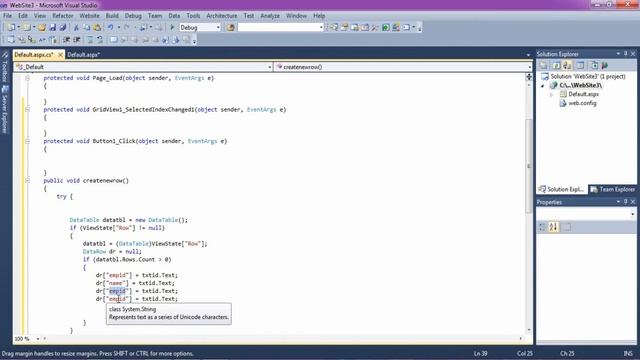
Task: Click Solution Explorer Copy Web Site icon
Action: click(x=594, y=65)
